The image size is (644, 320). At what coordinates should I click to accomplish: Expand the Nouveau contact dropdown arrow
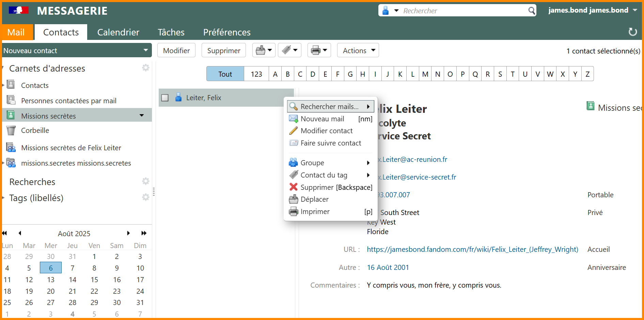[x=146, y=50]
